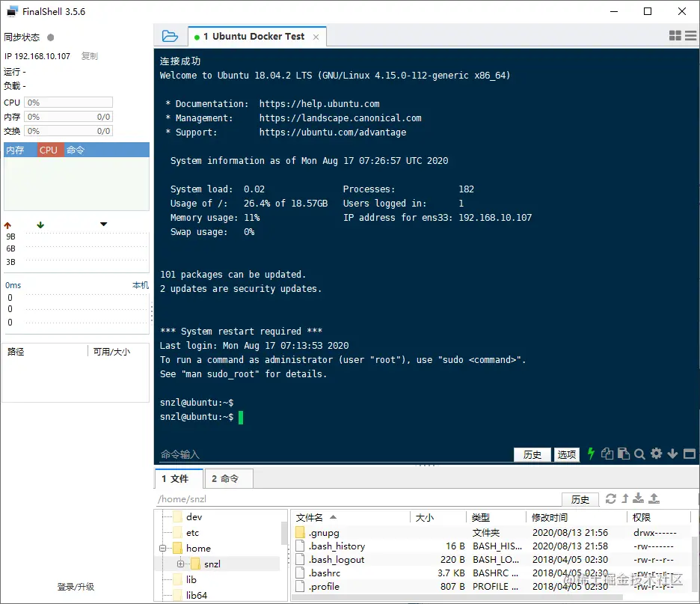Click the search magnifier icon in terminal toolbar
The width and height of the screenshot is (700, 604).
coord(639,454)
